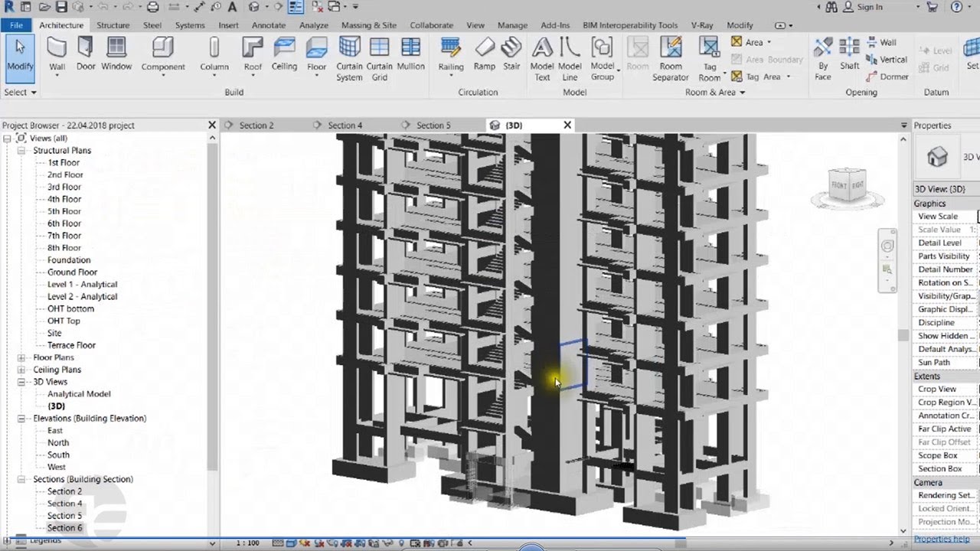Click the Model Text tool
This screenshot has height=551, width=980.
542,59
